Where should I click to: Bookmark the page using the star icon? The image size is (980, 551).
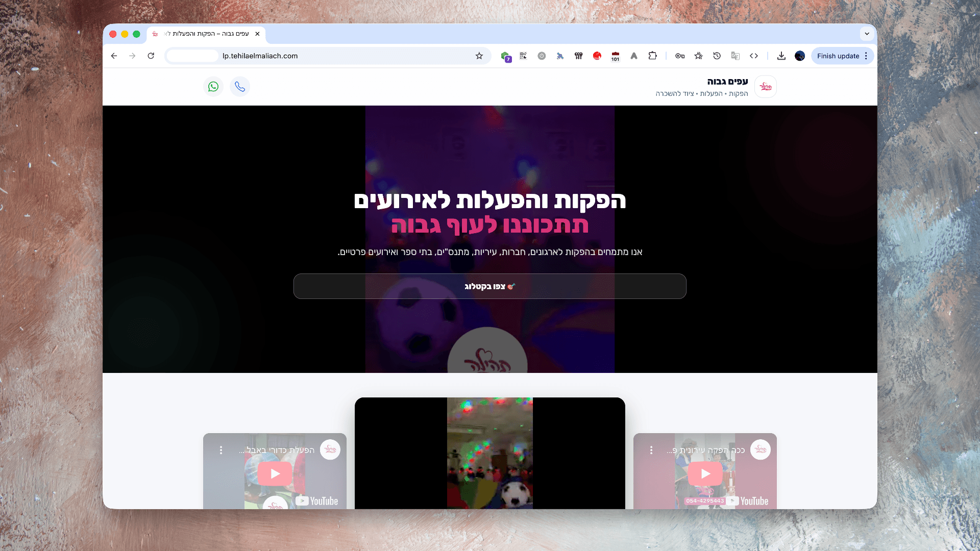click(x=479, y=56)
